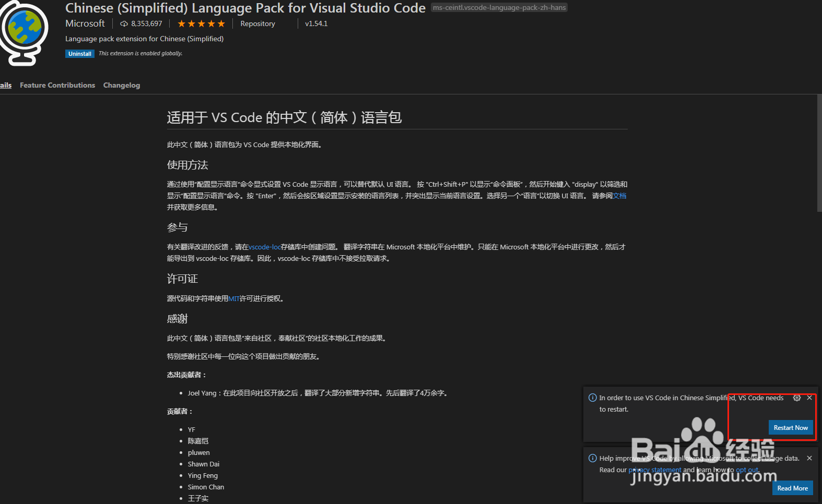
Task: Open the Microsoft publisher link
Action: pos(85,23)
